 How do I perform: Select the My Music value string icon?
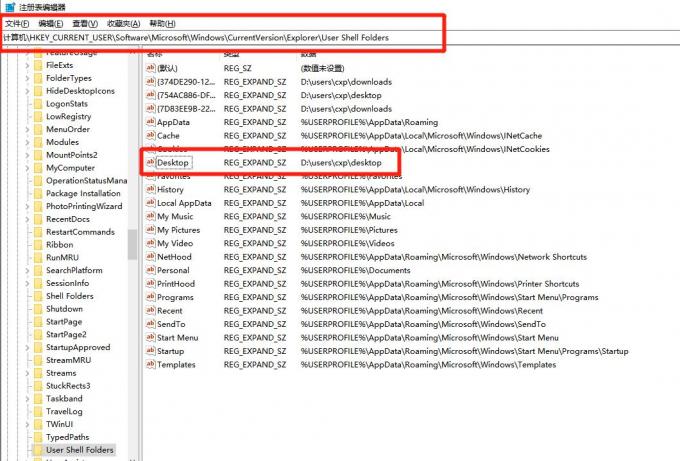tap(150, 216)
